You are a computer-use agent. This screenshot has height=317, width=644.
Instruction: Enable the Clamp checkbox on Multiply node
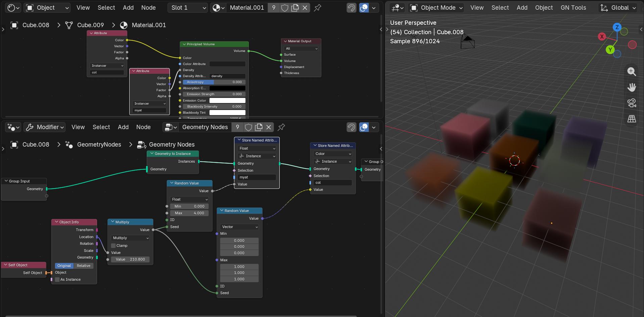click(113, 246)
